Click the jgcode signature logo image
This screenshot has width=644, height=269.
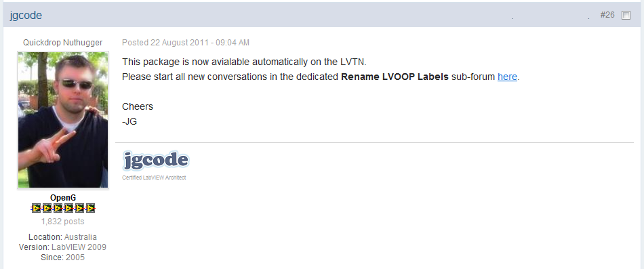pos(156,160)
